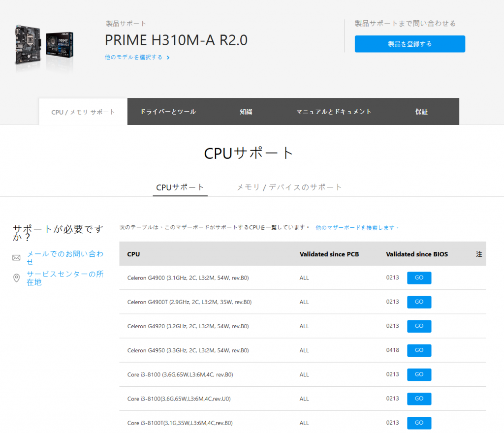The width and height of the screenshot is (504, 433).
Task: Select the Core i3-8100 rev.U0 CPU text
Action: tap(179, 399)
